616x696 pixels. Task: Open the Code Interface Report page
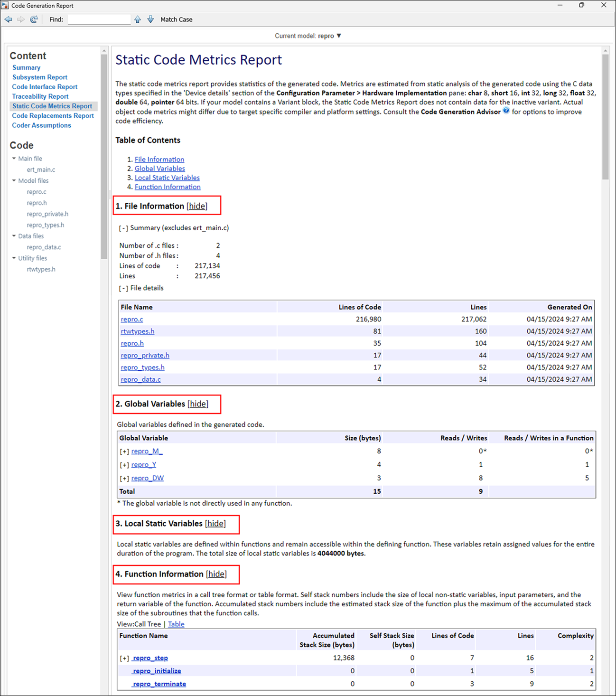tap(45, 87)
